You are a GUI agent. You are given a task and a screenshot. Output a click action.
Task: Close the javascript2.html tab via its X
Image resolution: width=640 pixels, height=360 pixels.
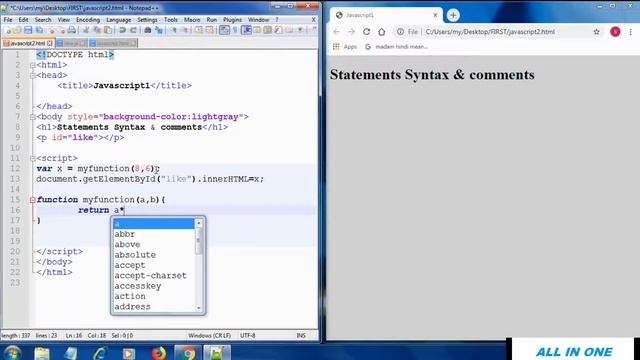pyautogui.click(x=50, y=43)
